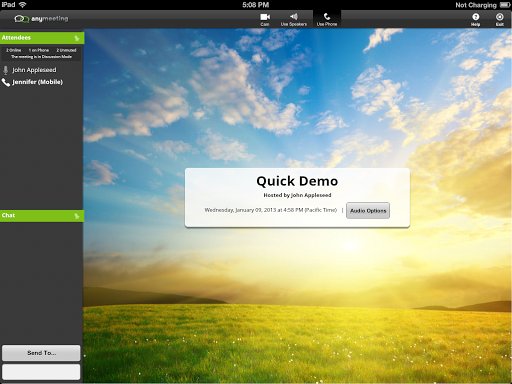Image resolution: width=512 pixels, height=384 pixels.
Task: Tap the Exit meeting icon
Action: tap(499, 19)
